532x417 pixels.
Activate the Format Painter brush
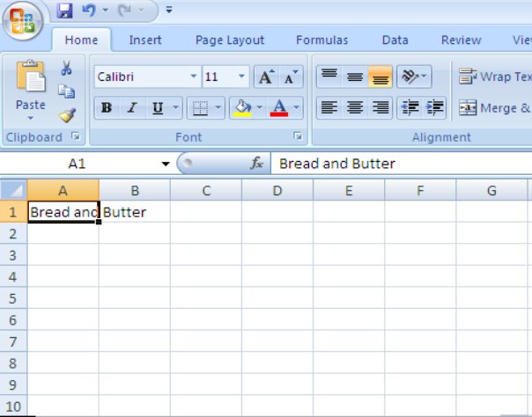click(x=67, y=115)
